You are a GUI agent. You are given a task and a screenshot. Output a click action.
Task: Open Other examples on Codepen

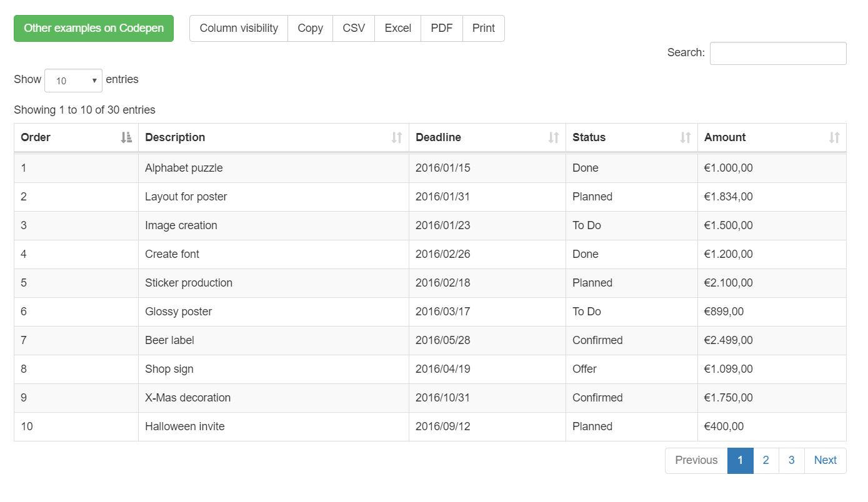tap(94, 28)
